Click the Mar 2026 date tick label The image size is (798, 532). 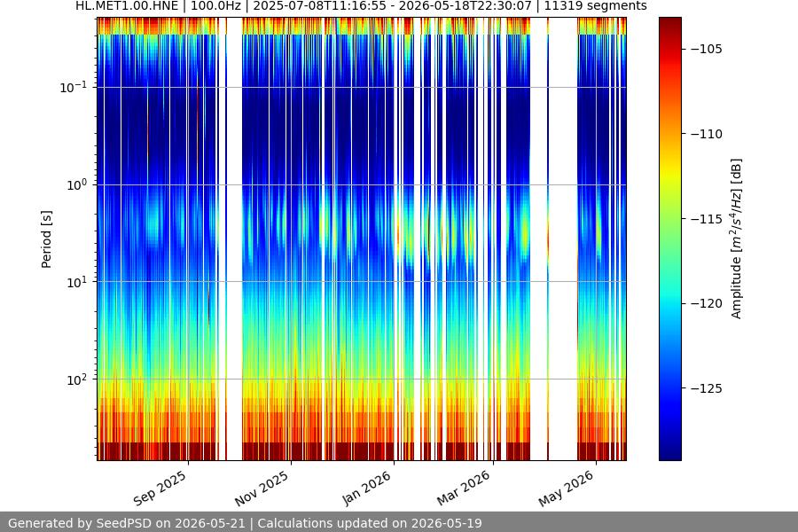coord(464,489)
